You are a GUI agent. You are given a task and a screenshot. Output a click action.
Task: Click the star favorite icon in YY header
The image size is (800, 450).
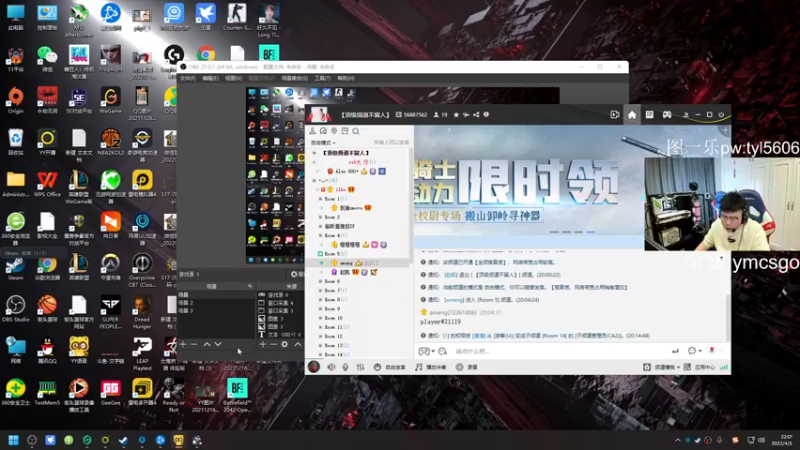tap(456, 115)
